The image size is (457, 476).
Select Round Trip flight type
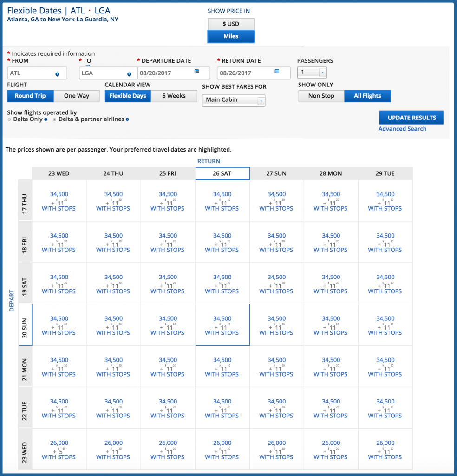pos(30,96)
